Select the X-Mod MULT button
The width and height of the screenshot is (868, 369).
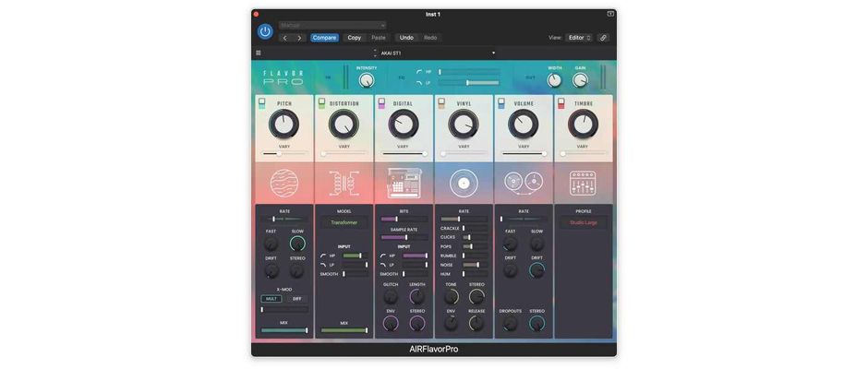point(271,299)
